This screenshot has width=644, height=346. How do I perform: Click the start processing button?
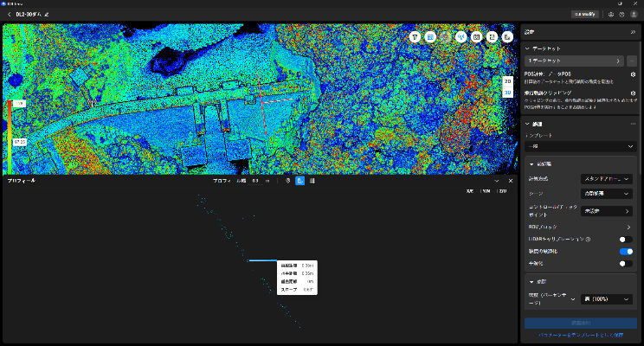coord(581,323)
